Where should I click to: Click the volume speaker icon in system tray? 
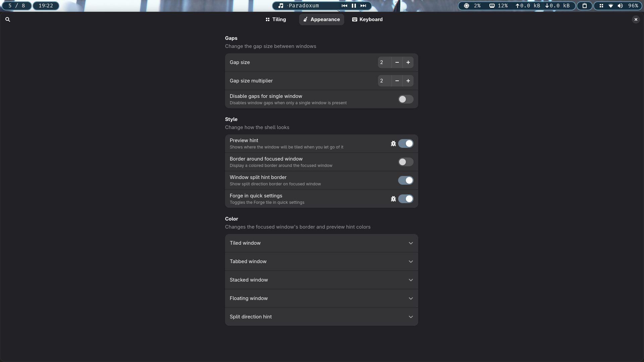[x=620, y=6]
